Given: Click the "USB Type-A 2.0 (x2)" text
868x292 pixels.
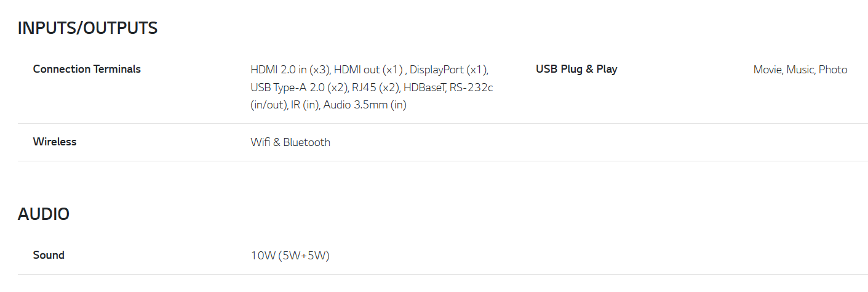Looking at the screenshot, I should pyautogui.click(x=300, y=87).
